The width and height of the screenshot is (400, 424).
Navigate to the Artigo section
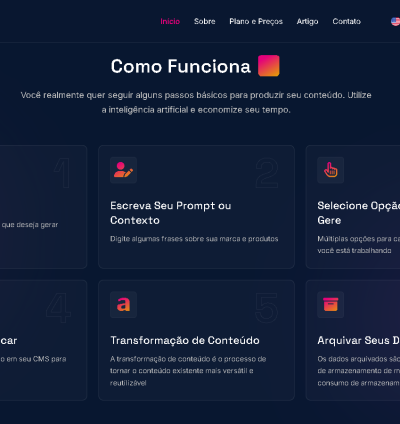pos(307,22)
